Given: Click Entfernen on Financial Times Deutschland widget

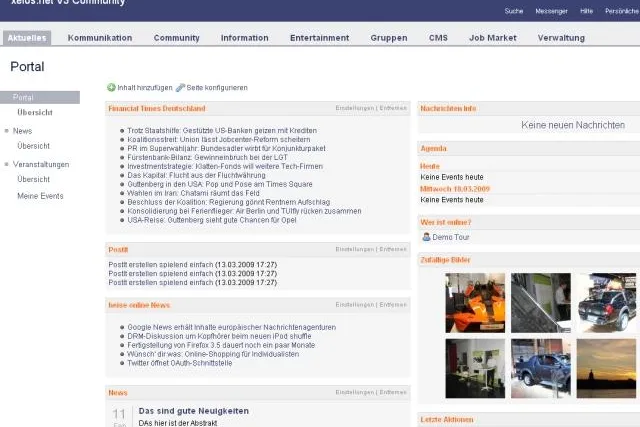Looking at the screenshot, I should pos(393,108).
